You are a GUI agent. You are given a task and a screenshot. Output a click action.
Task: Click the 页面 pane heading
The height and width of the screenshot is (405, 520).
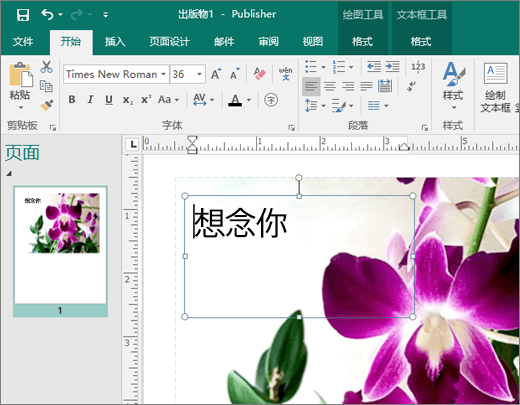point(22,153)
